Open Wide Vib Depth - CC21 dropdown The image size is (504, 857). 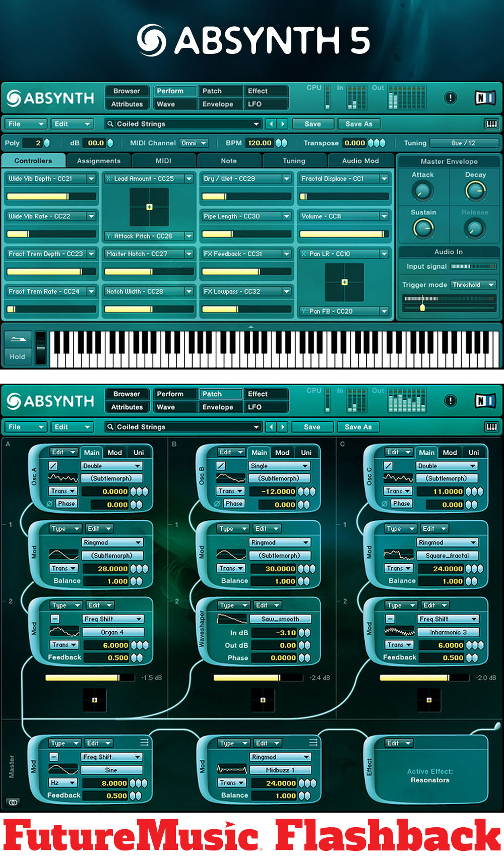click(x=91, y=178)
